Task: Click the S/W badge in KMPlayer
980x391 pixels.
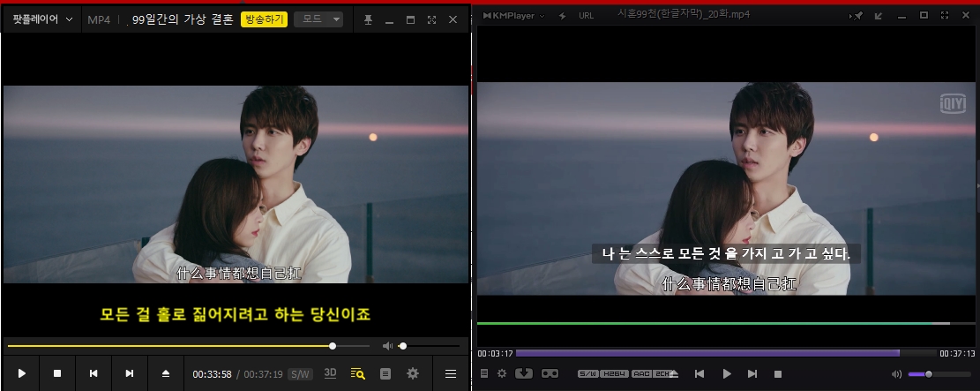Action: (x=588, y=374)
